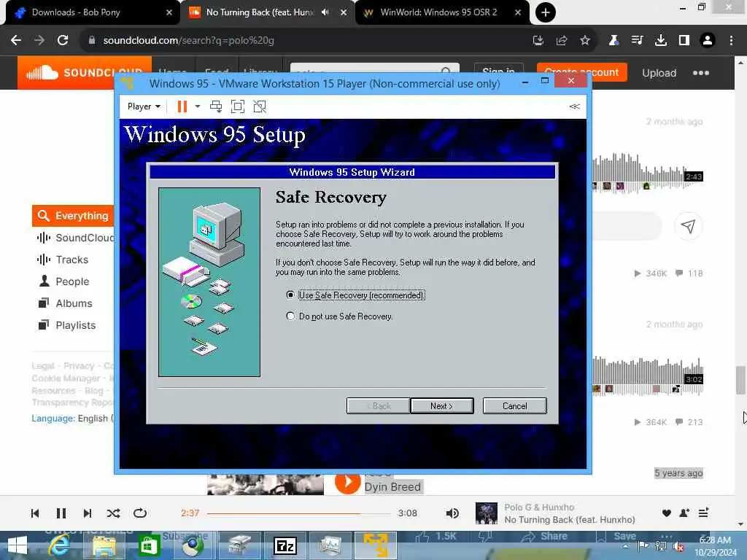
Task: Toggle shuffle in SoundCloud player
Action: pos(113,513)
